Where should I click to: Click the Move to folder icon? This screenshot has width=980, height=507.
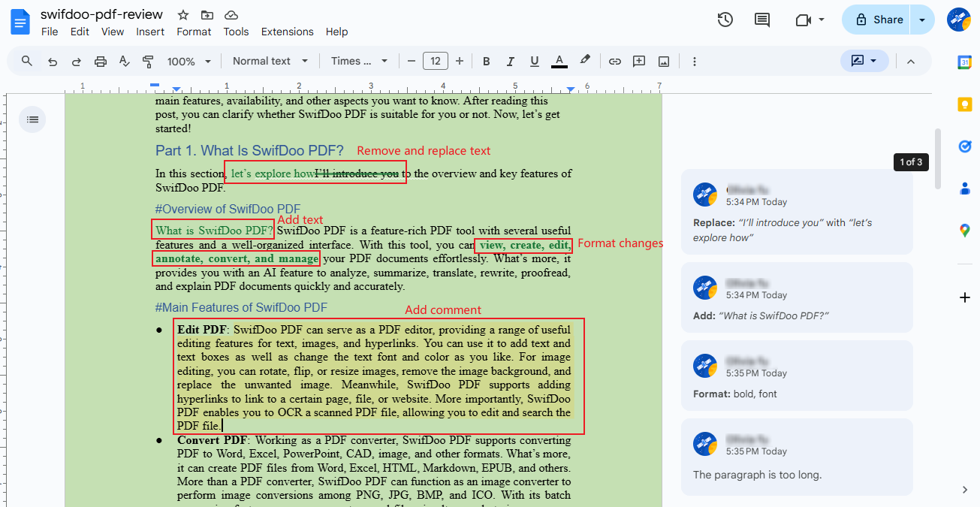pyautogui.click(x=207, y=15)
